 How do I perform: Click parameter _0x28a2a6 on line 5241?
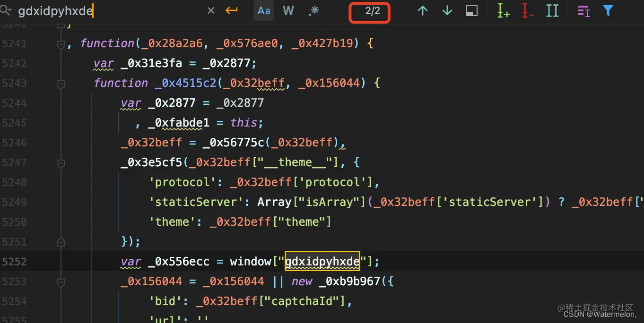[x=172, y=43]
